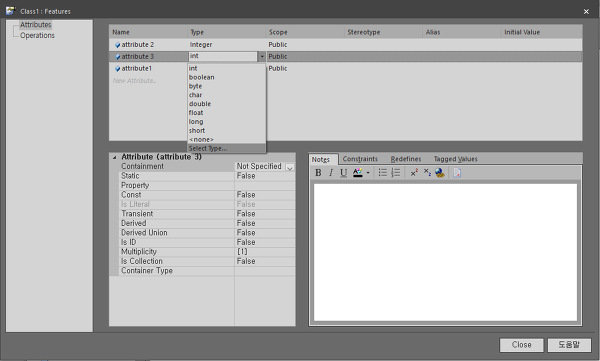Viewport: 600px width, 361px height.
Task: Apply superscript formatting
Action: coord(414,173)
